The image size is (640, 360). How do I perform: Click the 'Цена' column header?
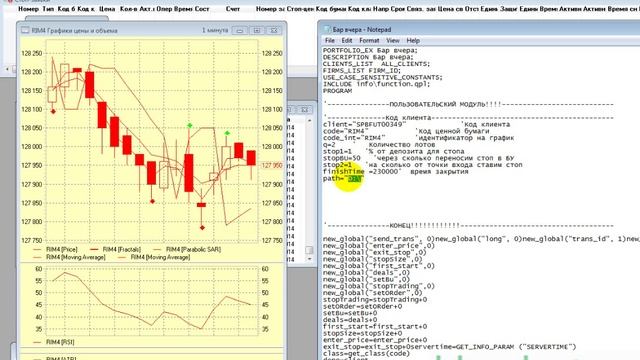[x=107, y=9]
